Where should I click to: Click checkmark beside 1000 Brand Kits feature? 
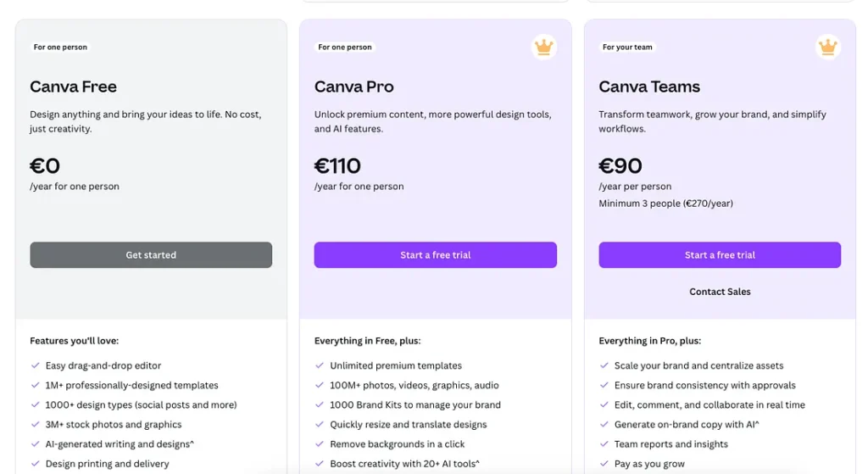[x=320, y=405]
